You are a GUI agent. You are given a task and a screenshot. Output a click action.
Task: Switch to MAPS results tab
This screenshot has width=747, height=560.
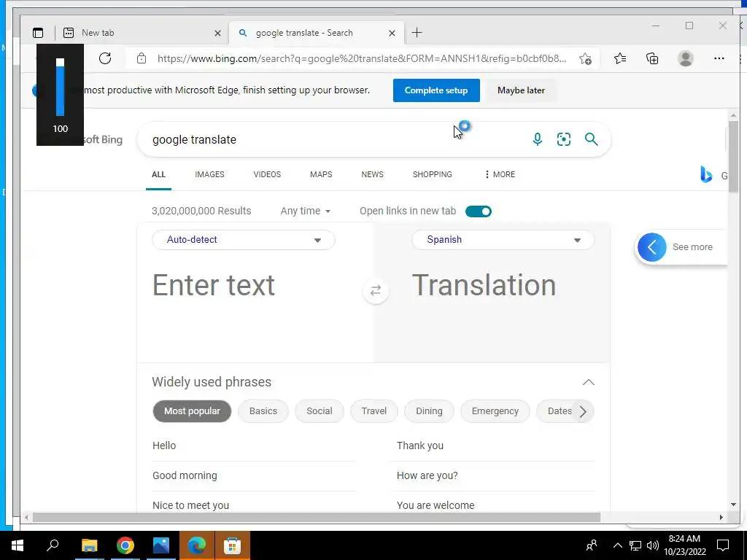click(x=321, y=174)
